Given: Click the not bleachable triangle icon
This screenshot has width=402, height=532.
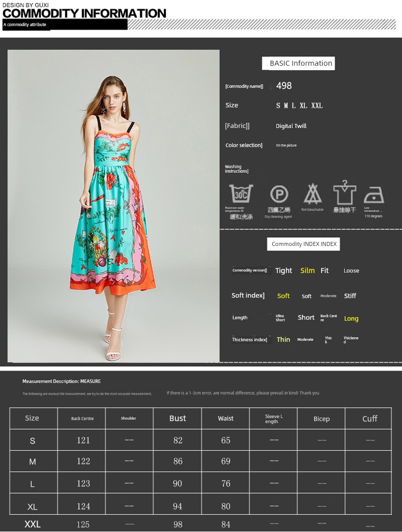Looking at the screenshot, I should pos(312,194).
